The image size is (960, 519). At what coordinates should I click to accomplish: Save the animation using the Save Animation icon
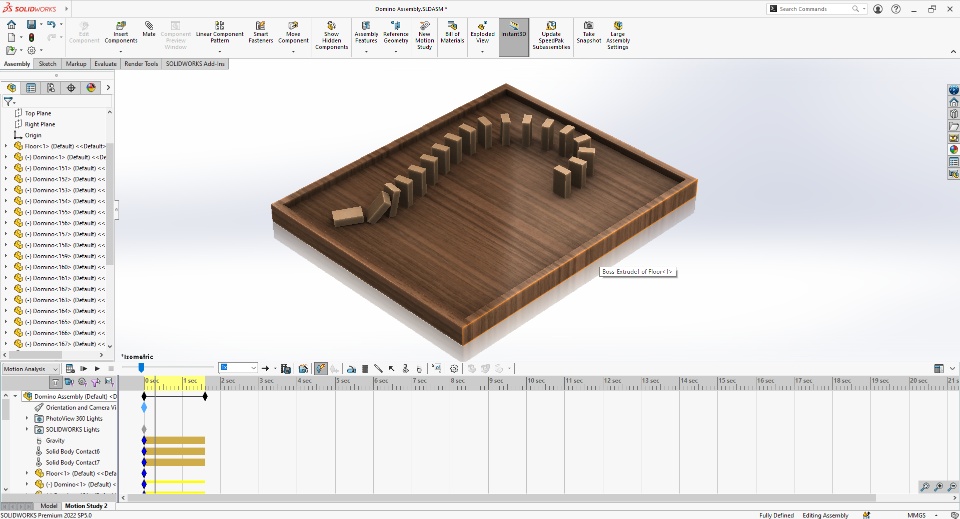coord(285,368)
